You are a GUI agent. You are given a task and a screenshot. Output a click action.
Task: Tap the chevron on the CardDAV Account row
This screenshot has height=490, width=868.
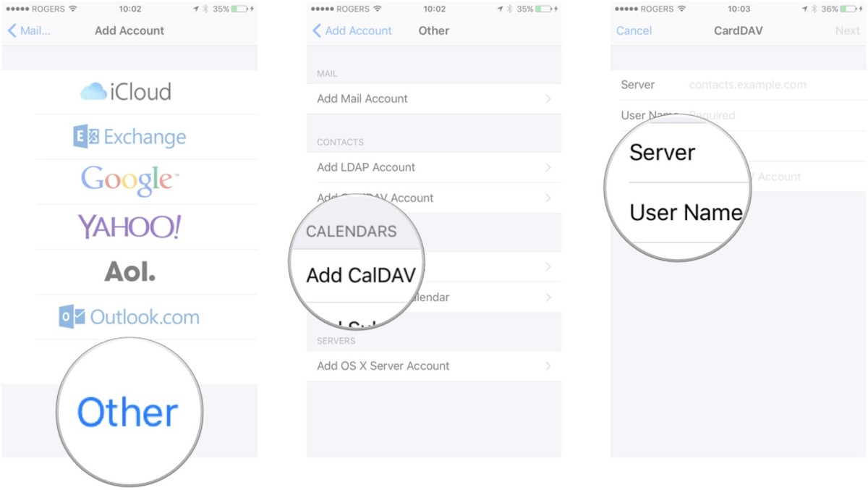(548, 198)
